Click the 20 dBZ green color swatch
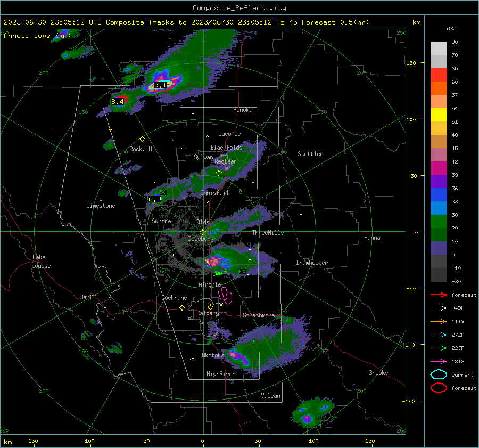The height and width of the screenshot is (448, 479). point(439,222)
